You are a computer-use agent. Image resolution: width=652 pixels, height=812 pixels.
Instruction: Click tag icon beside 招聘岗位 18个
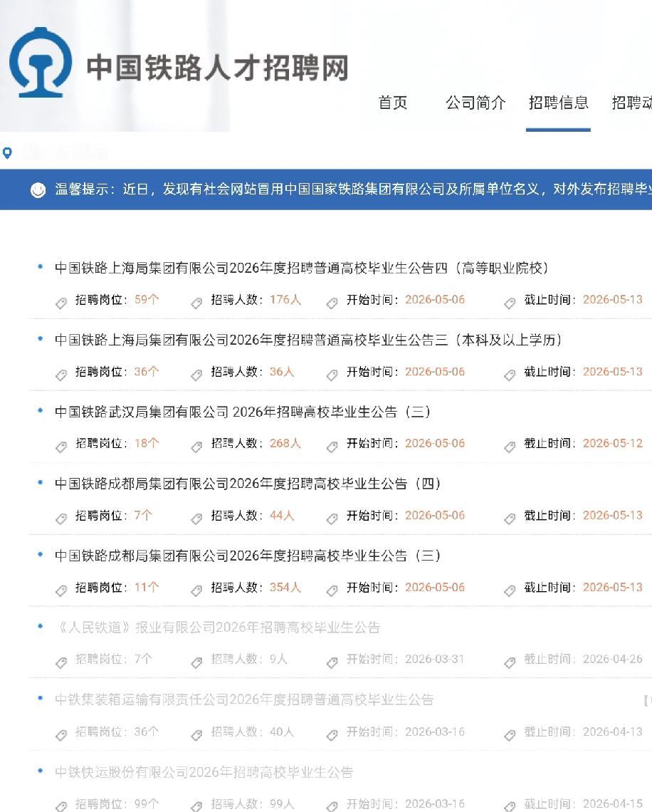point(61,447)
